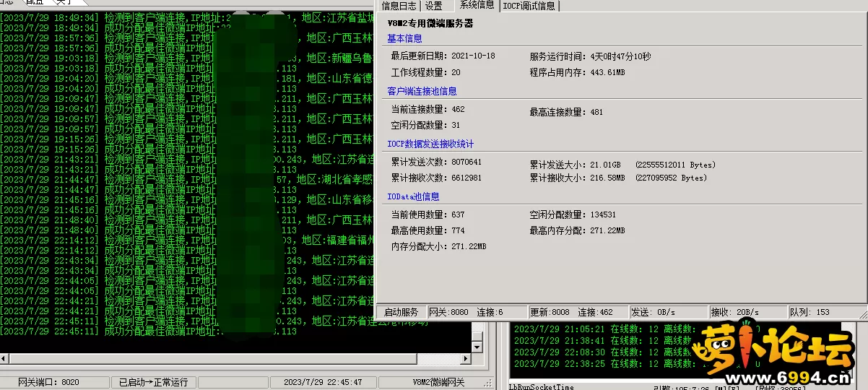868x390 pixels.
Task: Open the IOCP调试信息 tab
Action: pos(529,6)
